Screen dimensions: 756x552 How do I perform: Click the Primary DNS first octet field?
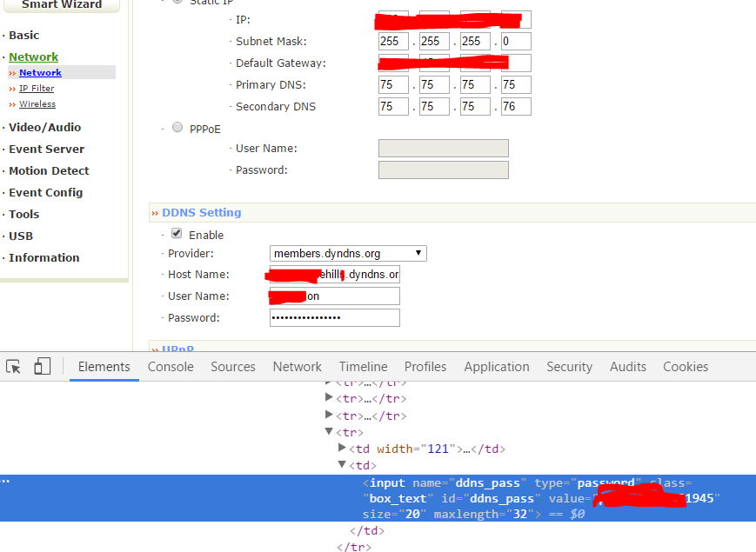click(393, 84)
